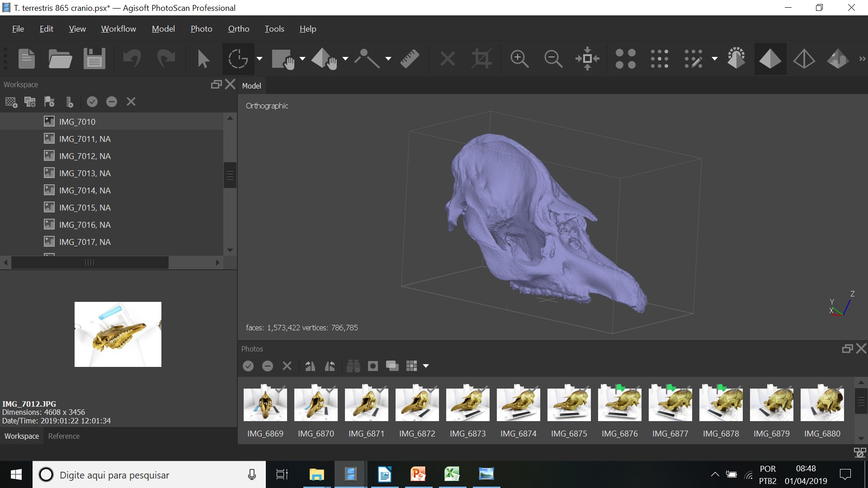Click the Add Chunk icon in Workspace
868x488 pixels.
click(x=11, y=102)
